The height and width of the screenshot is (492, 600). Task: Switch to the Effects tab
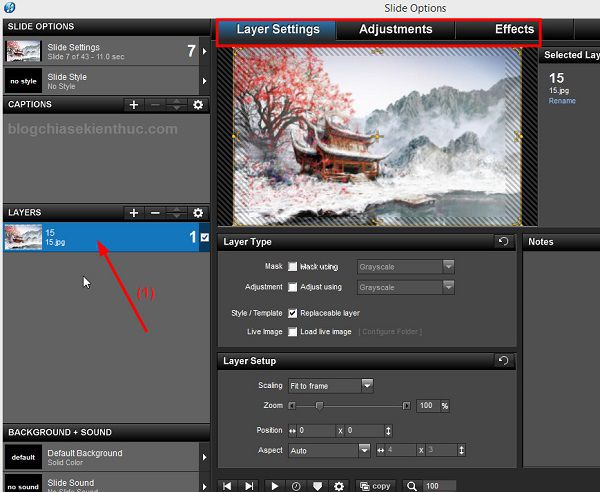pyautogui.click(x=514, y=29)
